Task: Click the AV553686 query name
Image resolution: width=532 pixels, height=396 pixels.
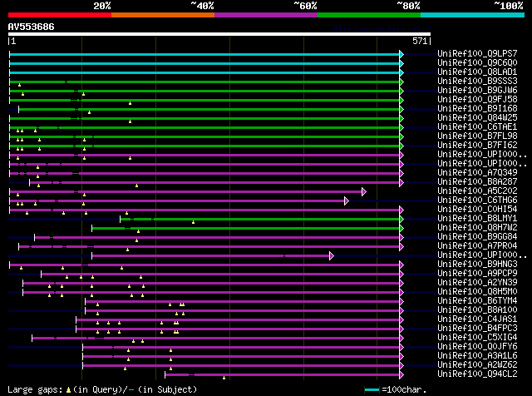Action: 32,27
